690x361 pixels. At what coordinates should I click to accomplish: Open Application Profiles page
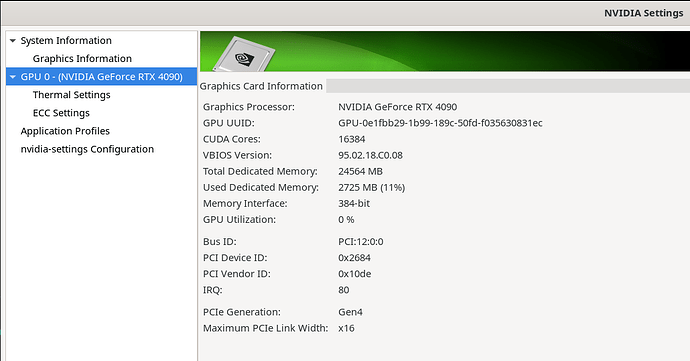tap(65, 131)
